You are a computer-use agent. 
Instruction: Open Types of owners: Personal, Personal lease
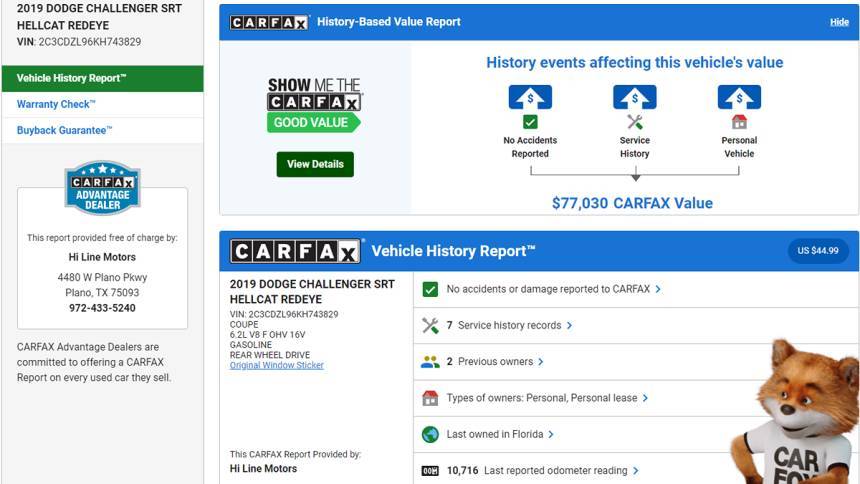542,398
